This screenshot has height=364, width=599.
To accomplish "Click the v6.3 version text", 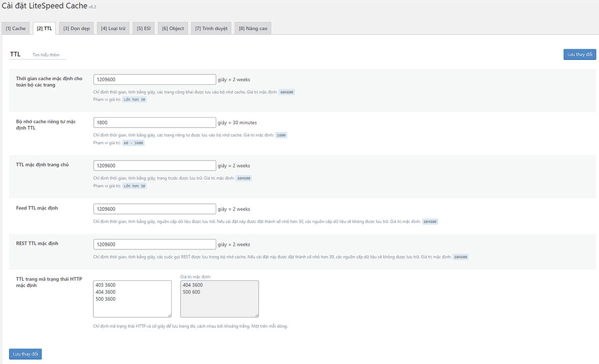I will tap(92, 7).
